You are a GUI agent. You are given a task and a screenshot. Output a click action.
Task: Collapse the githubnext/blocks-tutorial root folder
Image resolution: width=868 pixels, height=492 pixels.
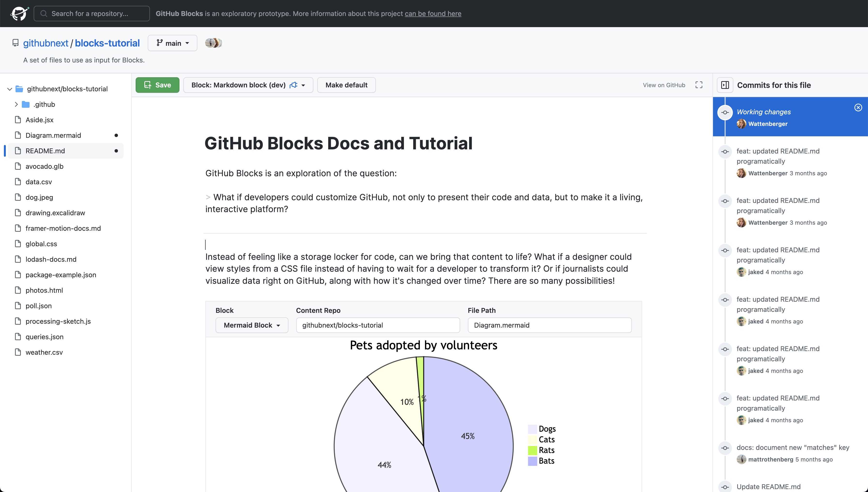point(9,89)
